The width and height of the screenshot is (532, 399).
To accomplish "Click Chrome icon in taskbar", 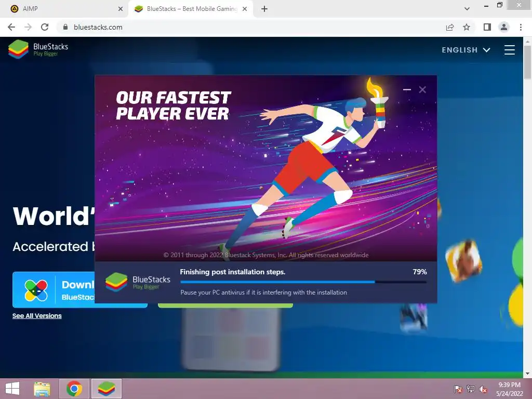I will (x=74, y=389).
